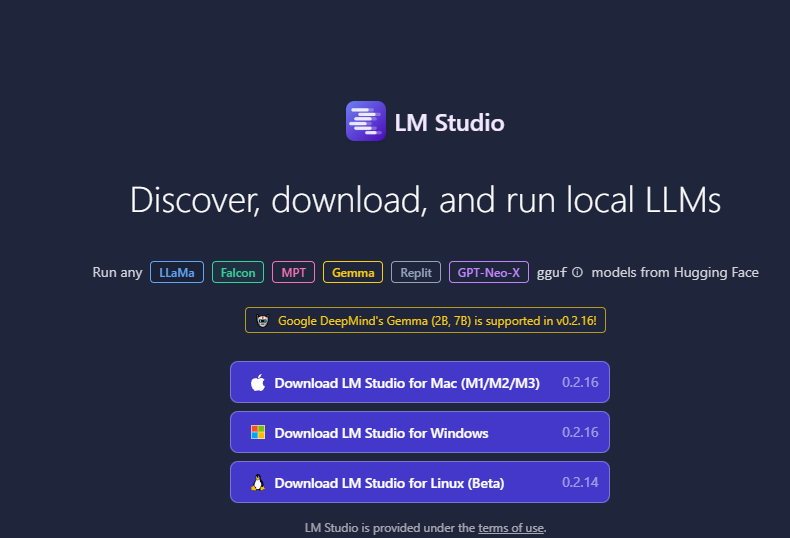Open the terms of use link

[511, 527]
